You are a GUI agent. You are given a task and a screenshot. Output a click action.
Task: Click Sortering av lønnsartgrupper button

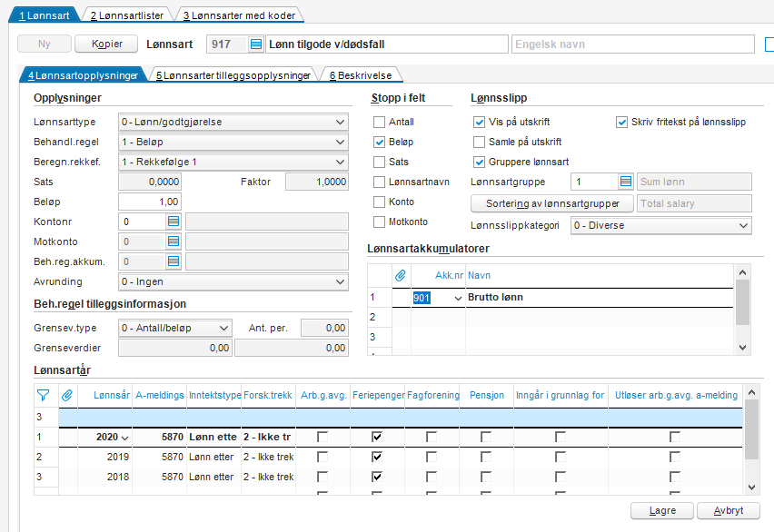point(552,203)
